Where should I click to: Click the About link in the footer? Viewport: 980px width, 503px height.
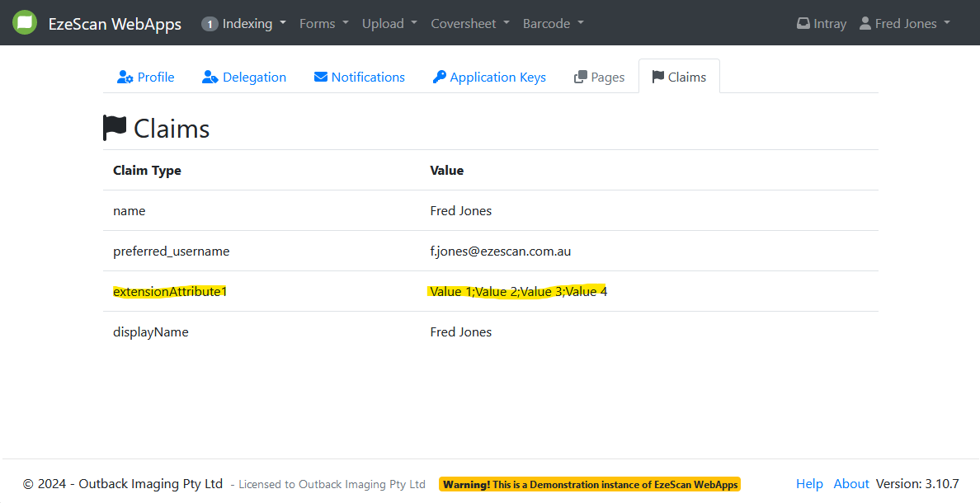(851, 484)
